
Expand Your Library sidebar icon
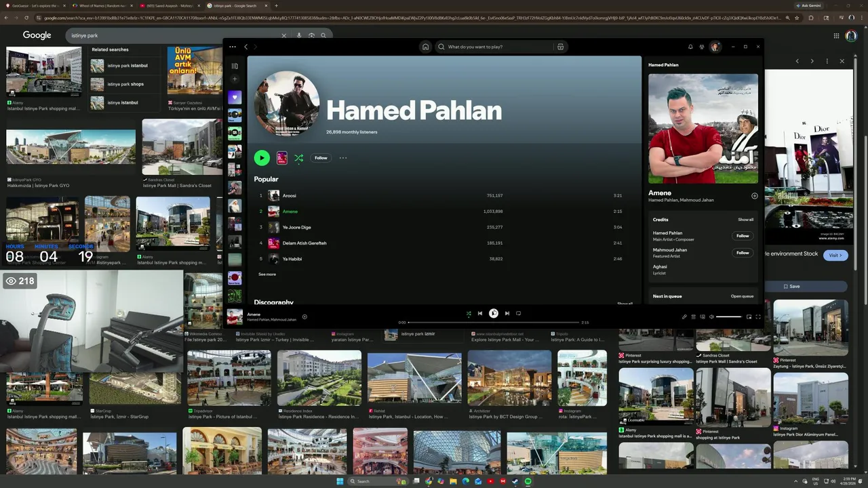click(235, 66)
